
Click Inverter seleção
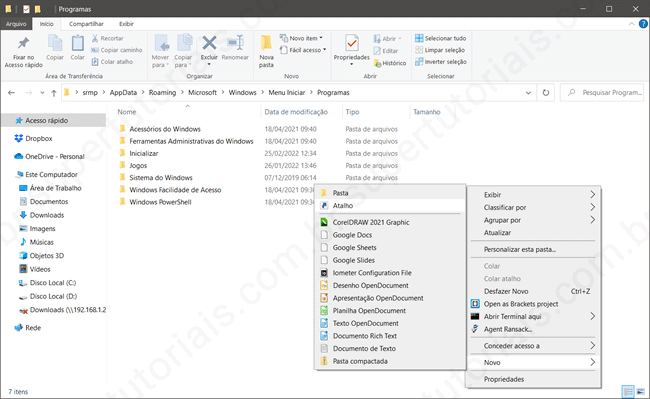coord(441,62)
